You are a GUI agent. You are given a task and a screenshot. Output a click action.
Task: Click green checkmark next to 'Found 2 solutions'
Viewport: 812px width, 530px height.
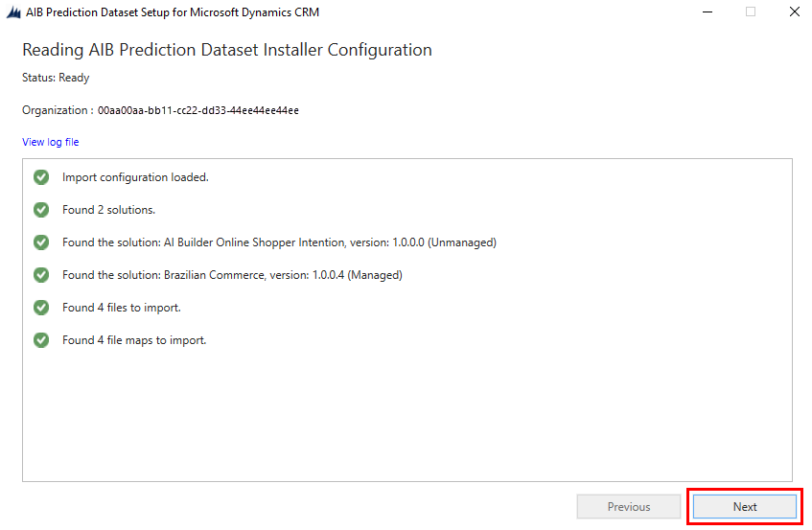(x=41, y=210)
